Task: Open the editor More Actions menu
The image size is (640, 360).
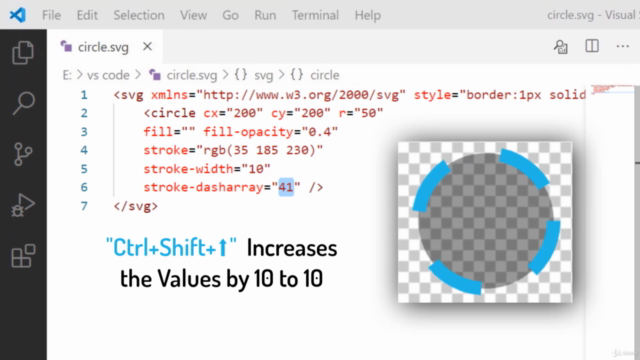Action: pyautogui.click(x=622, y=46)
